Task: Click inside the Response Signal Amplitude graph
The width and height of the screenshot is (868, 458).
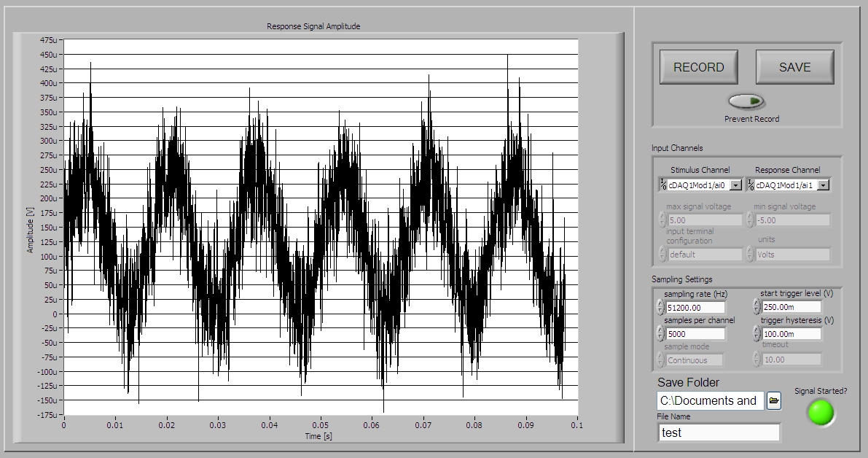Action: [x=321, y=226]
